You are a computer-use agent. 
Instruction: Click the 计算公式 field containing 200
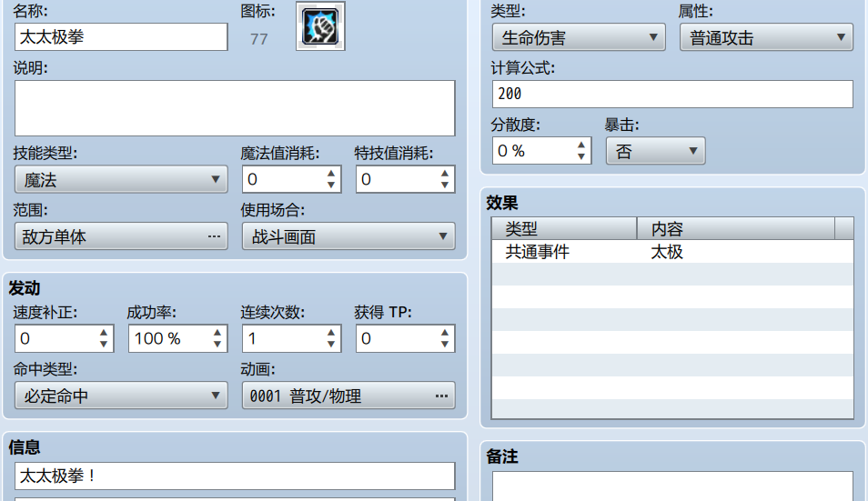(x=672, y=94)
